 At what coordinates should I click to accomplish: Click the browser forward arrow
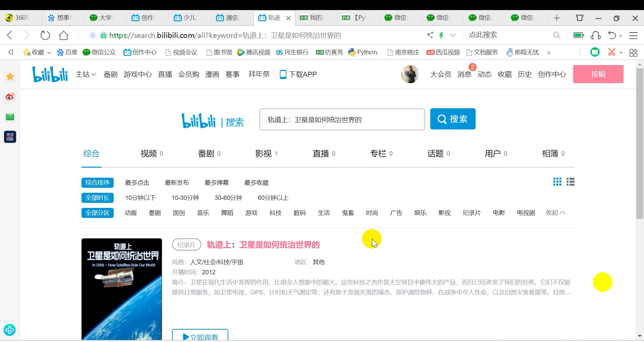point(27,35)
